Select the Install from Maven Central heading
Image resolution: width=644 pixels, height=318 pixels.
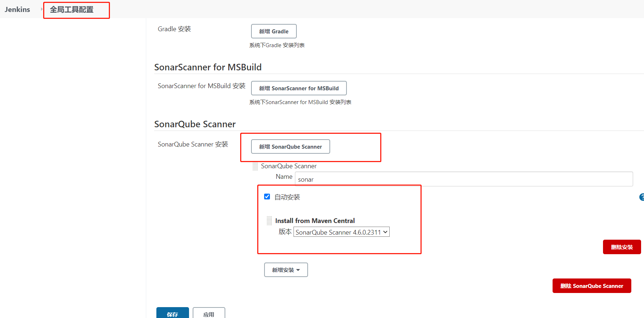[x=315, y=220]
